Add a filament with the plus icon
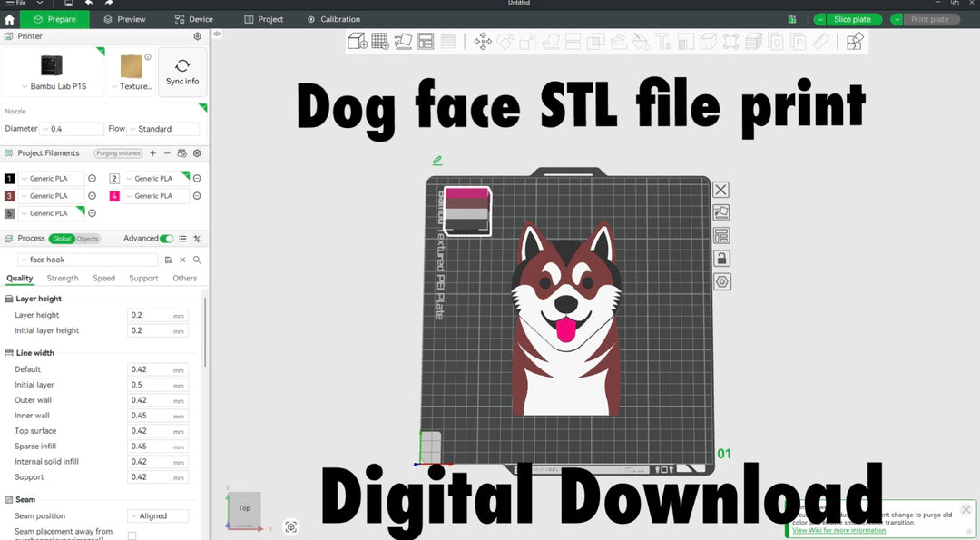Screen dimensions: 980x540 [152, 153]
